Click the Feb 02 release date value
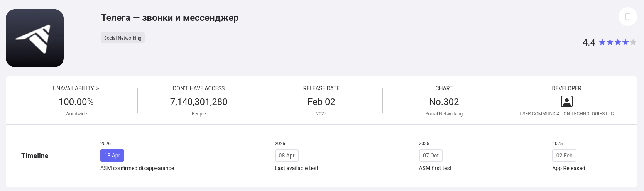The width and height of the screenshot is (644, 191). (x=321, y=102)
